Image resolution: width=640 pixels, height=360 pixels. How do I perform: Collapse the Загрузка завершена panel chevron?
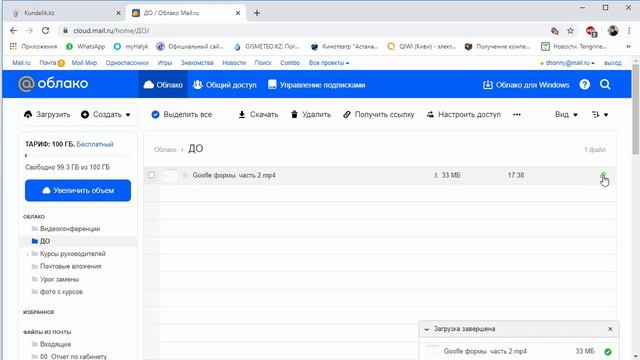pos(427,329)
